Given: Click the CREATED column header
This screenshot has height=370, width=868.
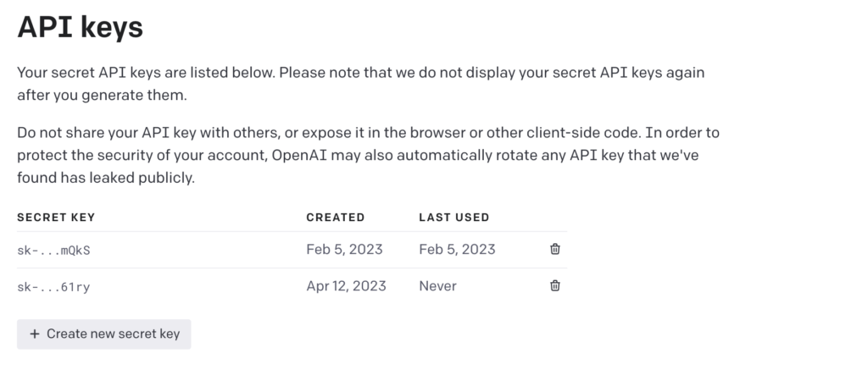Looking at the screenshot, I should pos(336,218).
